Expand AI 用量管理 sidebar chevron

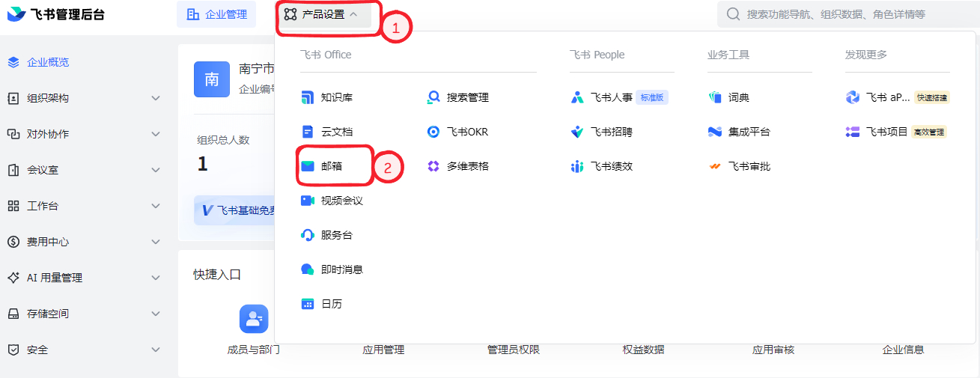coord(156,278)
